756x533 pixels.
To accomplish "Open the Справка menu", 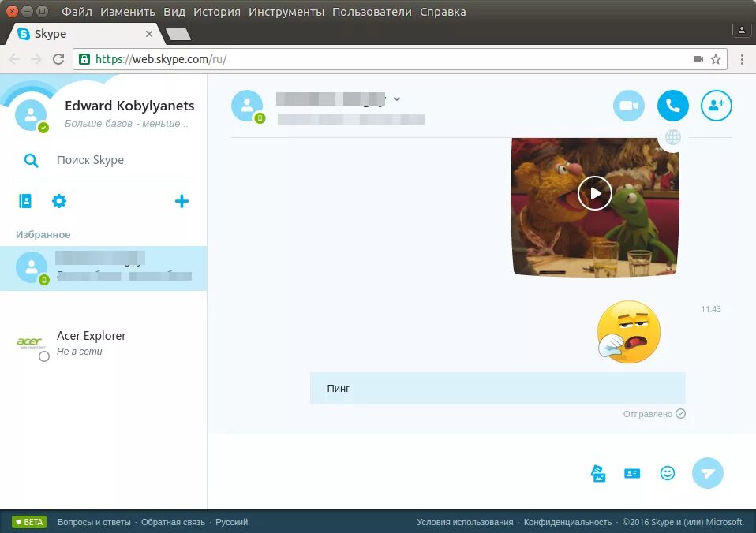I will coord(443,12).
